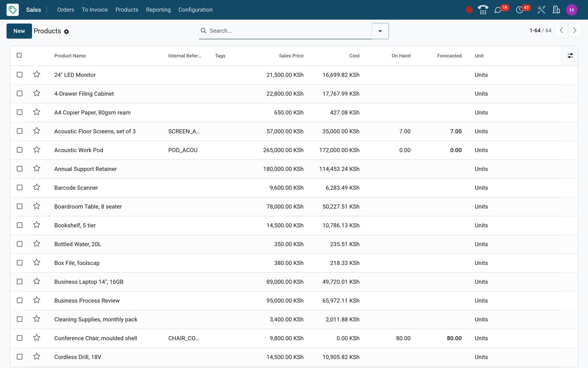Image resolution: width=588 pixels, height=368 pixels.
Task: Open the Cordless Drill, 18V product
Action: coord(78,357)
